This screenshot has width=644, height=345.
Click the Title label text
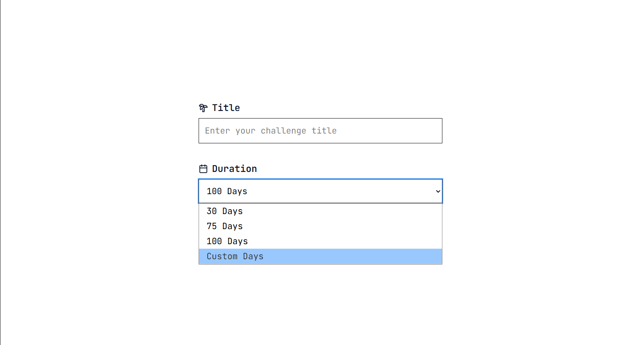[226, 108]
